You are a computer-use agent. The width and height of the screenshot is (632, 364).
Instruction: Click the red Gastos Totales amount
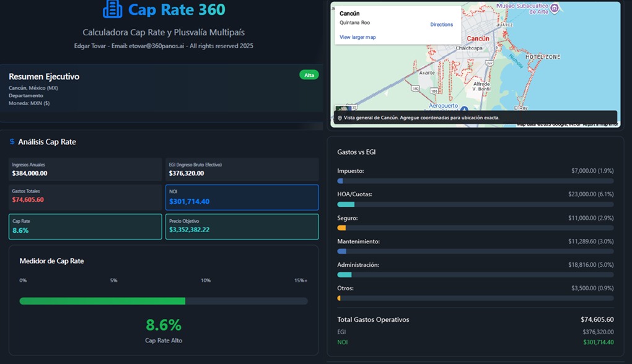point(27,199)
